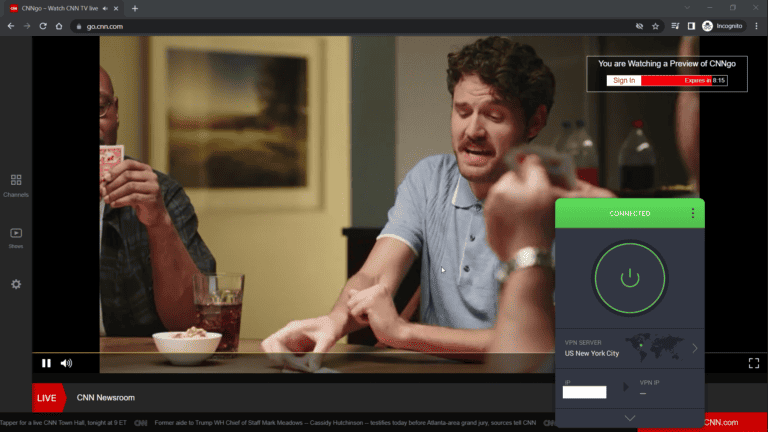Screen dimensions: 768x432
Task: Click the masked IP address field
Action: click(584, 392)
